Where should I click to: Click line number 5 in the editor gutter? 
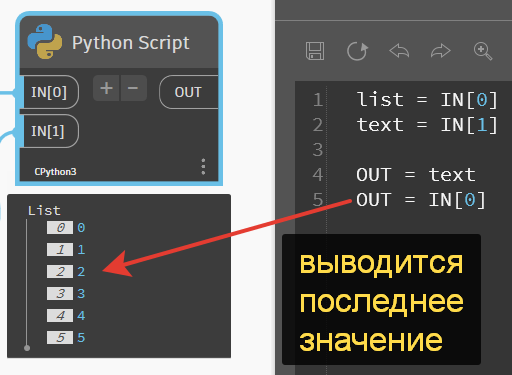pyautogui.click(x=318, y=200)
